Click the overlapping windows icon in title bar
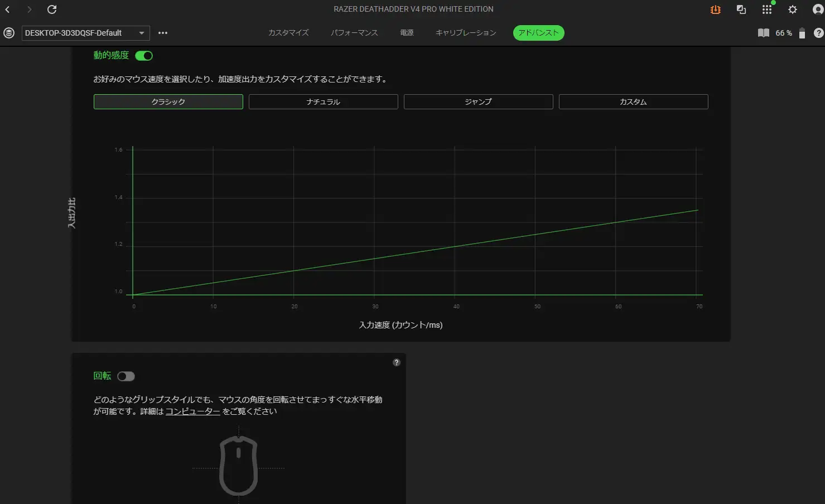This screenshot has height=504, width=825. pos(741,9)
